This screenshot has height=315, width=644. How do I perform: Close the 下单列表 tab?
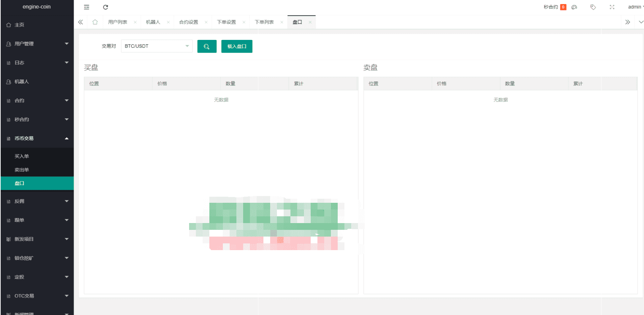pos(282,22)
